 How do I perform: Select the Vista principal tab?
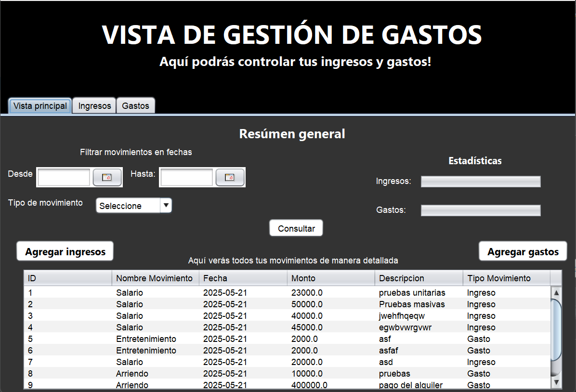[x=40, y=106]
